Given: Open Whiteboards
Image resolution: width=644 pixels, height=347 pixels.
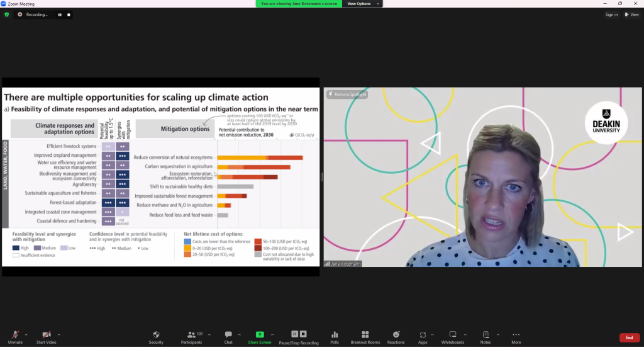Looking at the screenshot, I should click(x=453, y=337).
